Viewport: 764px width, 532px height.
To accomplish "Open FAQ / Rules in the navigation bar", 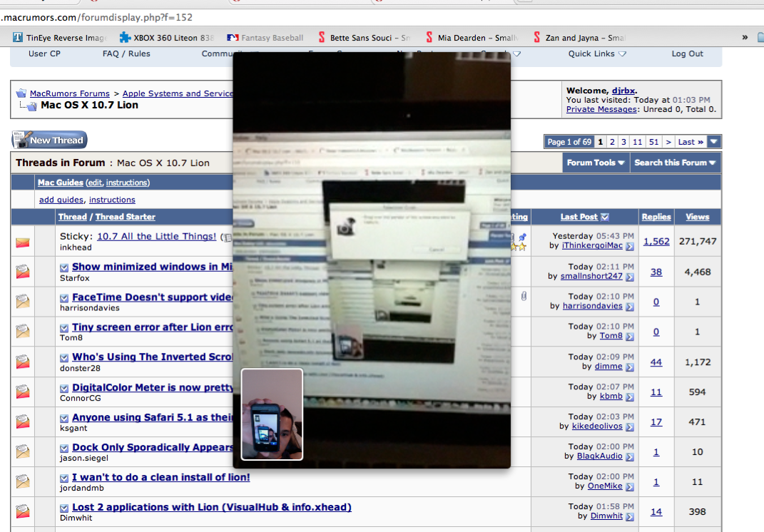I will (x=126, y=53).
